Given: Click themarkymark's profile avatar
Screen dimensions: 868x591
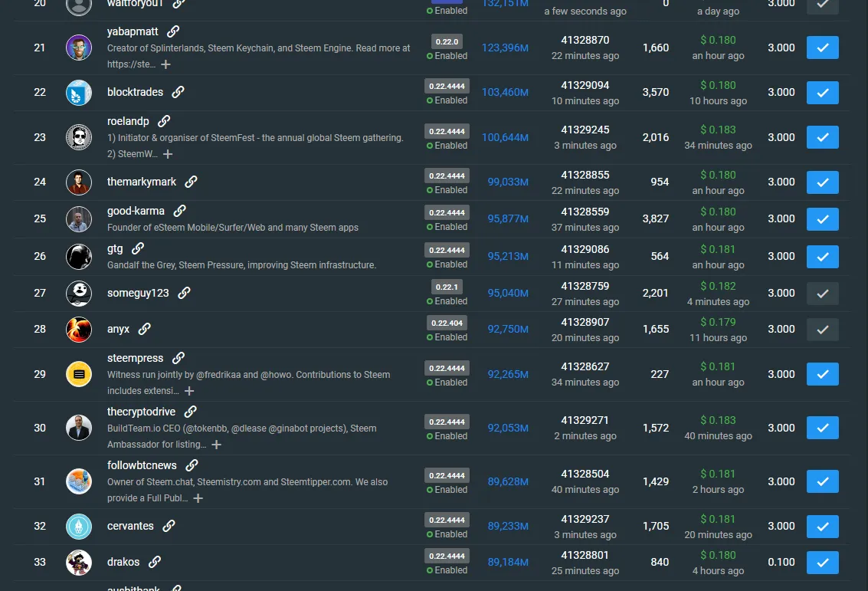Looking at the screenshot, I should [x=79, y=182].
